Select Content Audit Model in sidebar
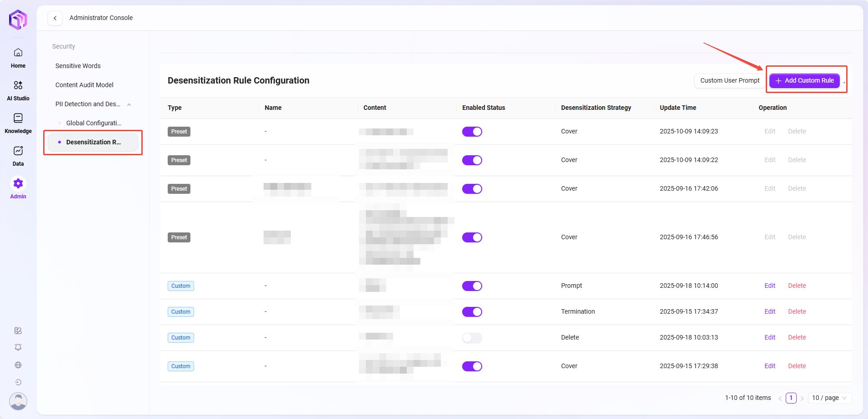Image resolution: width=868 pixels, height=419 pixels. point(85,85)
